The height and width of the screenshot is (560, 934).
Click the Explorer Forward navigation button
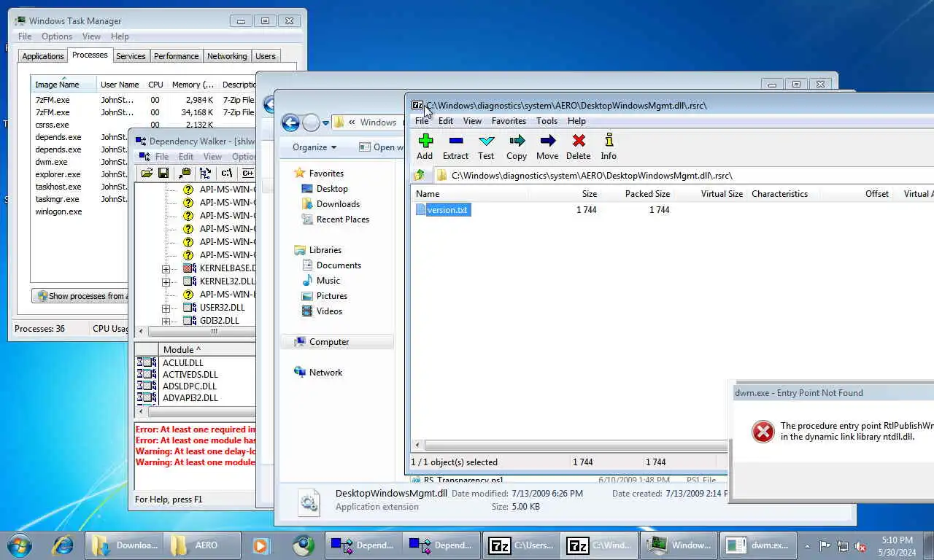click(311, 122)
